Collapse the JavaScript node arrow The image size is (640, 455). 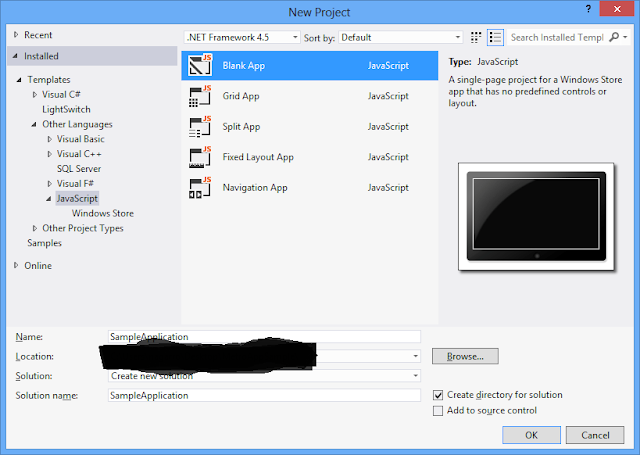pos(49,199)
